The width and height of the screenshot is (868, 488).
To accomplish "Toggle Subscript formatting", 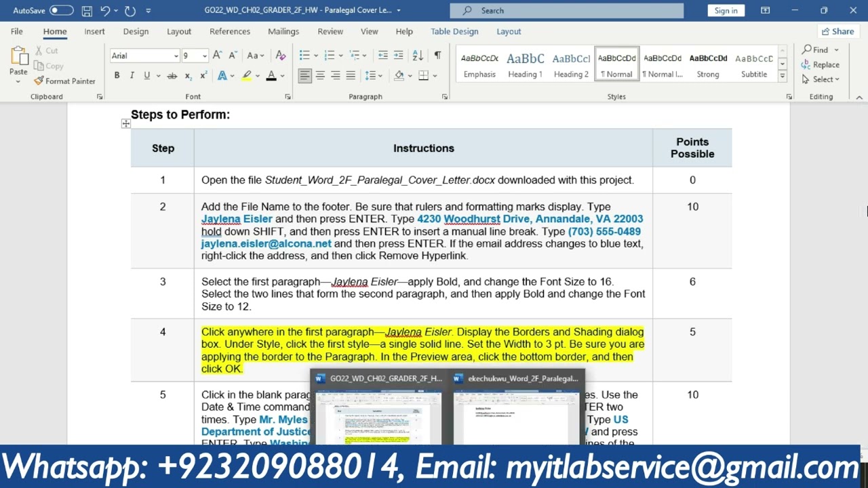I will click(x=187, y=75).
